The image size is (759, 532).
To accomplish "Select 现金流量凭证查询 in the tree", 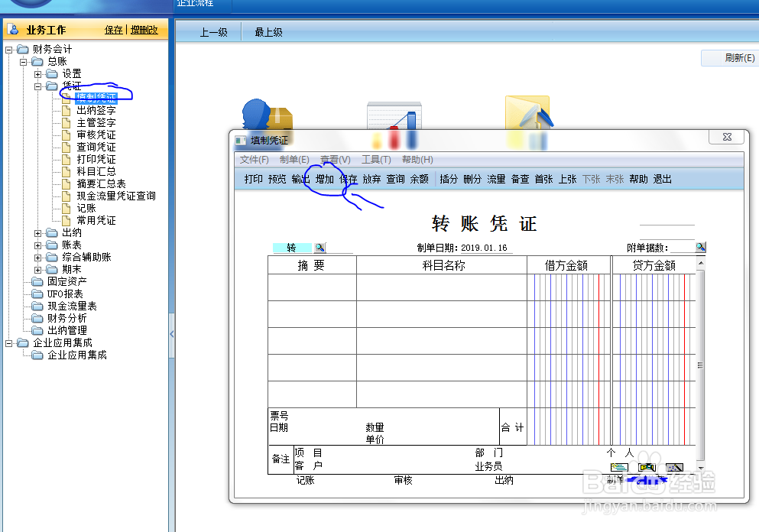I will pyautogui.click(x=115, y=196).
